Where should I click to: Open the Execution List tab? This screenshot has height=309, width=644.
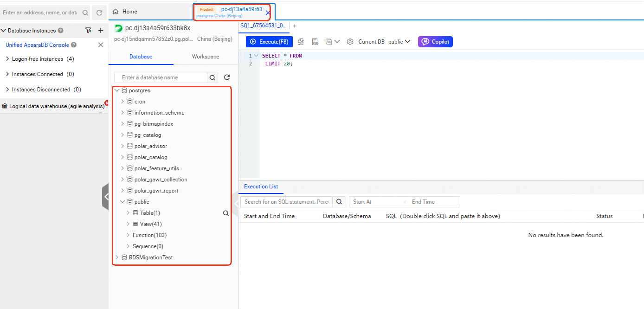click(261, 187)
